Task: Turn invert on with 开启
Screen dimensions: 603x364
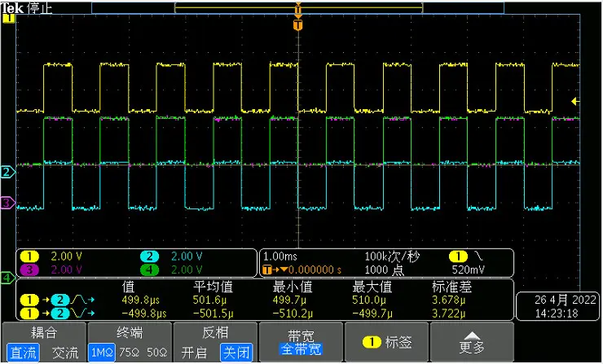Action: click(x=194, y=353)
